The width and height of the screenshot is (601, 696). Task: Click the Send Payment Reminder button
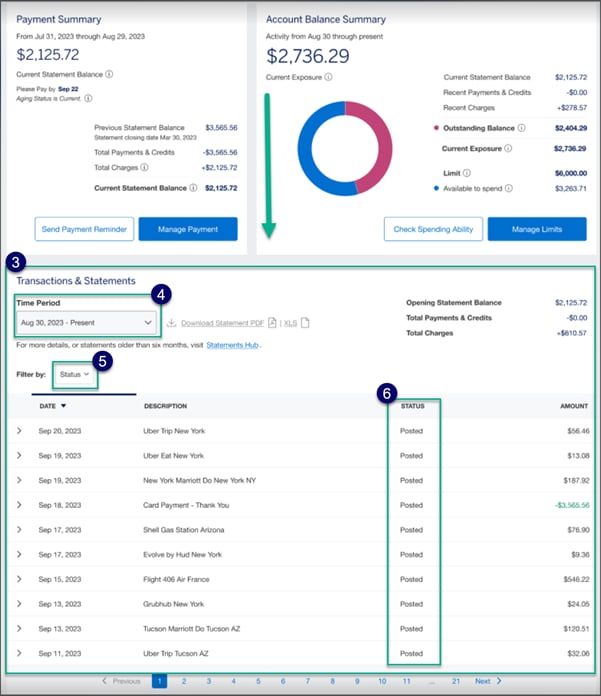tap(84, 229)
